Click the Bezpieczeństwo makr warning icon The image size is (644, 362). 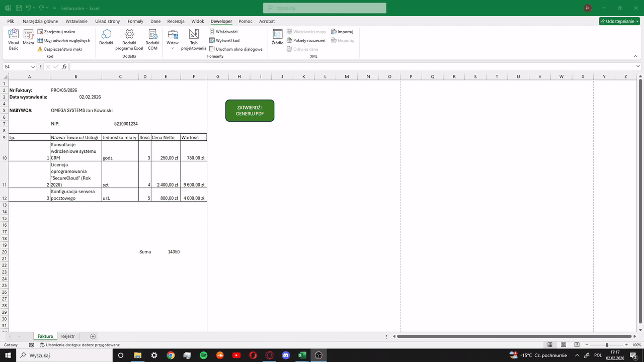tap(40, 49)
